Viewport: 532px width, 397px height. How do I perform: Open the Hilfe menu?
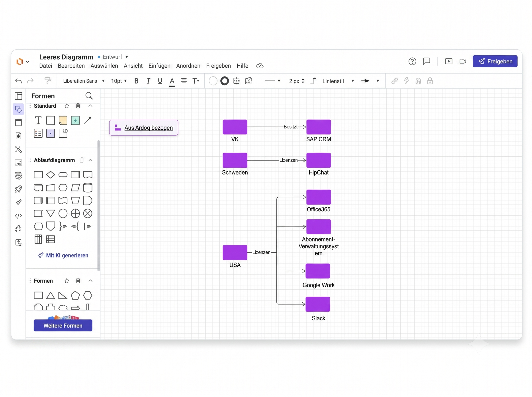242,66
